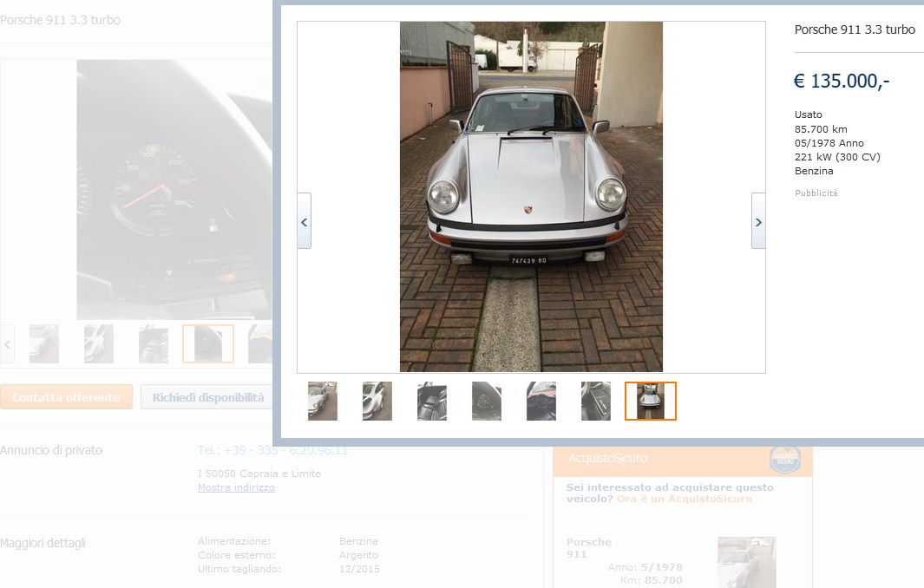Click the faded speedometer photo on the background page
The height and width of the screenshot is (588, 924).
click(174, 190)
